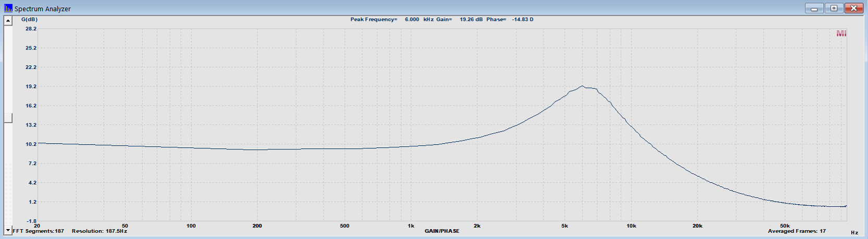Click the 19.2 dB axis value

(31, 86)
